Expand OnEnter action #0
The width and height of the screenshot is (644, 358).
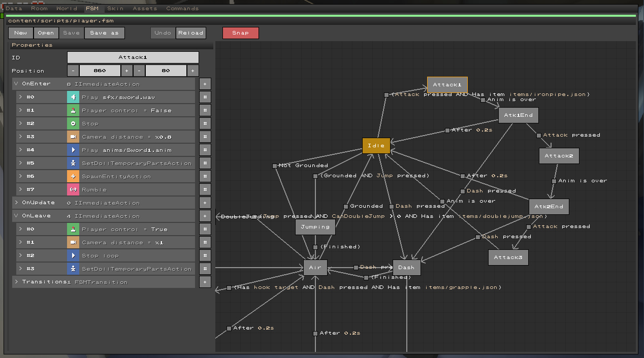[20, 97]
